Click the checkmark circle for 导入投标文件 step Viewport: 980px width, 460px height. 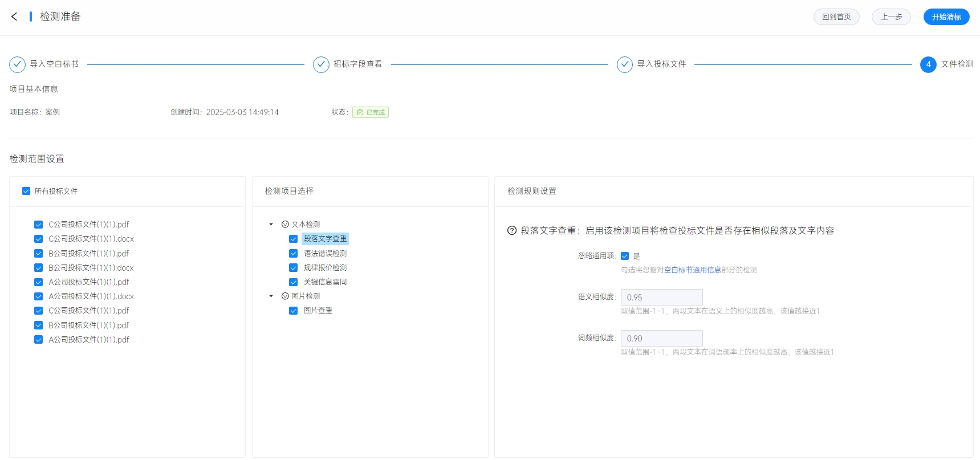(625, 64)
